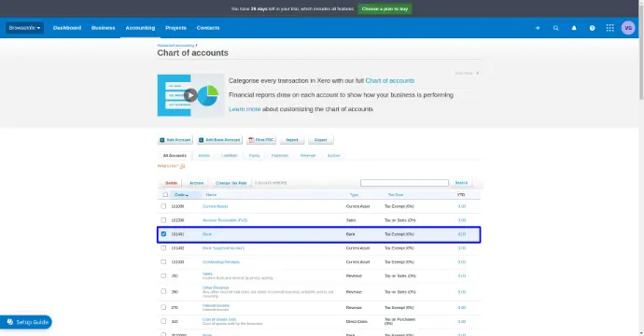Check the Outstanding Receipts row checkbox
The image size is (644, 336).
click(x=163, y=262)
